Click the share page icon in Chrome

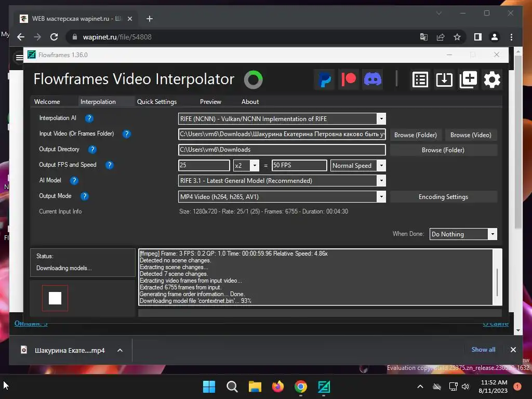pos(441,37)
